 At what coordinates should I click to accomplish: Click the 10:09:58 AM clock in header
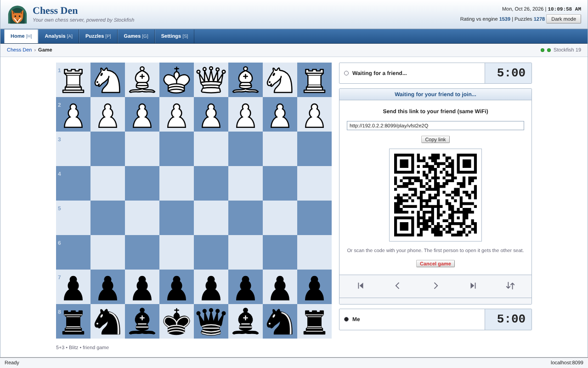564,9
